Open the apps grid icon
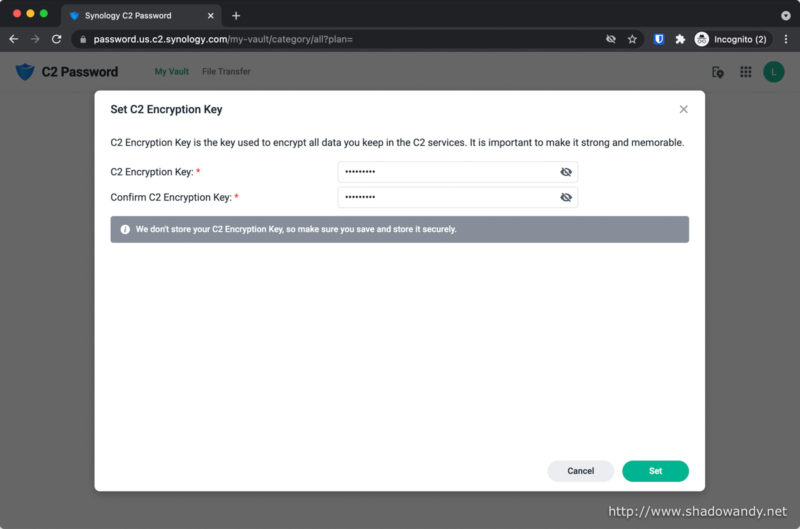800x529 pixels. click(745, 72)
